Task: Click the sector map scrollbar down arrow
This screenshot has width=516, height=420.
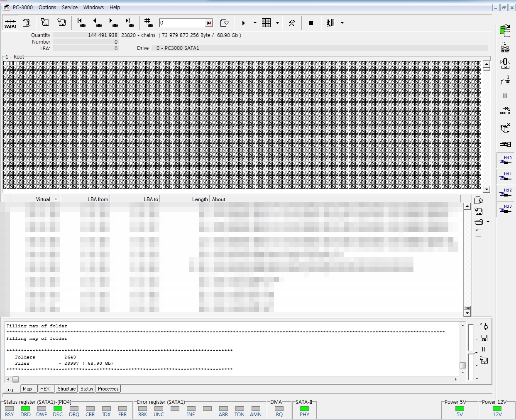Action: pos(487,189)
